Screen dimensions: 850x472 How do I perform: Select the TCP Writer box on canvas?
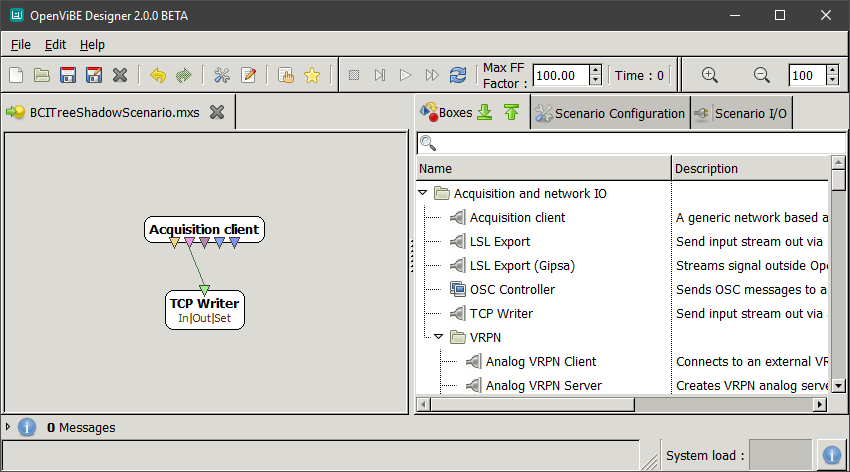[x=204, y=309]
